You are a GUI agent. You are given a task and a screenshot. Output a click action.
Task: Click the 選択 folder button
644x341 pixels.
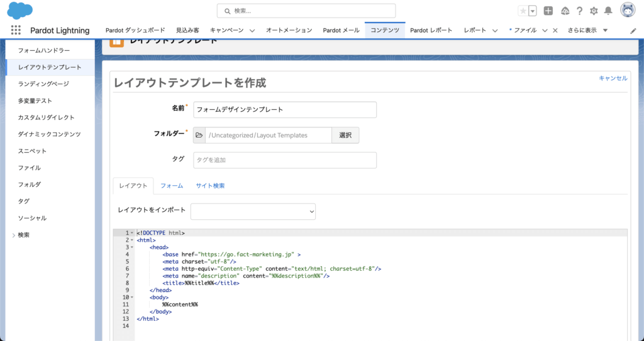(345, 136)
